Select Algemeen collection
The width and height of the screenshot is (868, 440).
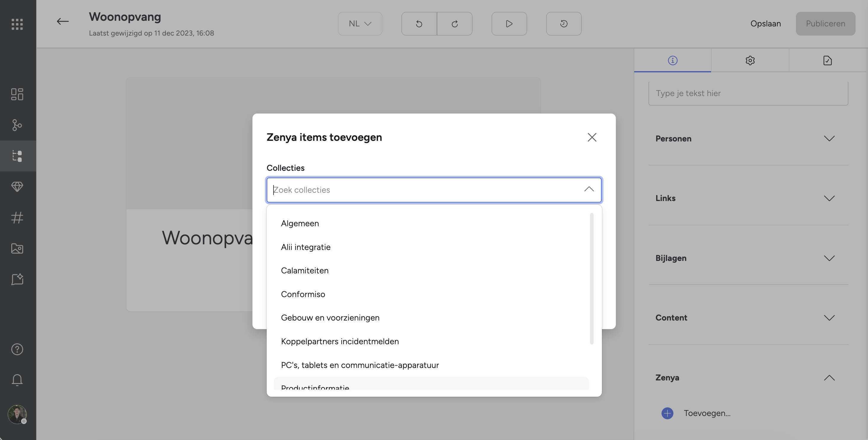tap(431, 224)
